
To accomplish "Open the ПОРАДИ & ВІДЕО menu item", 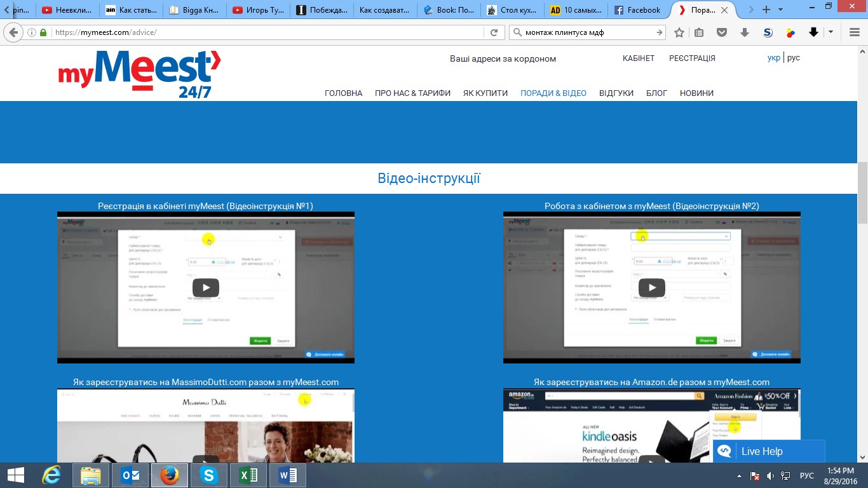I will [x=553, y=93].
